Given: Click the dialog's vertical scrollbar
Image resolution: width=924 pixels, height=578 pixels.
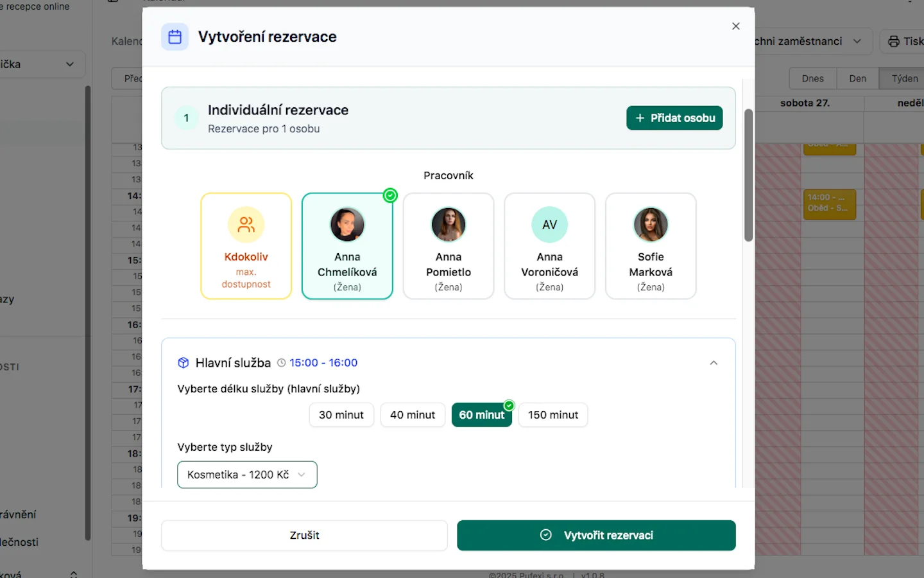Looking at the screenshot, I should click(748, 175).
